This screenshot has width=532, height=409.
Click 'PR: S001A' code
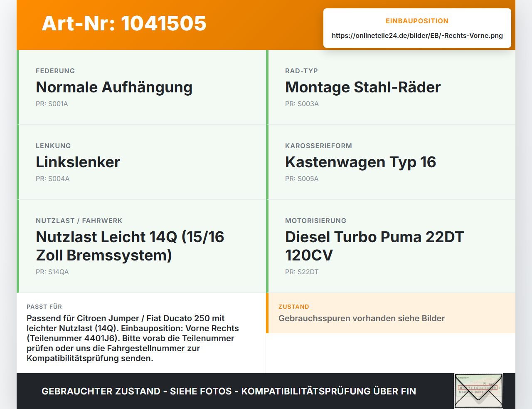52,104
